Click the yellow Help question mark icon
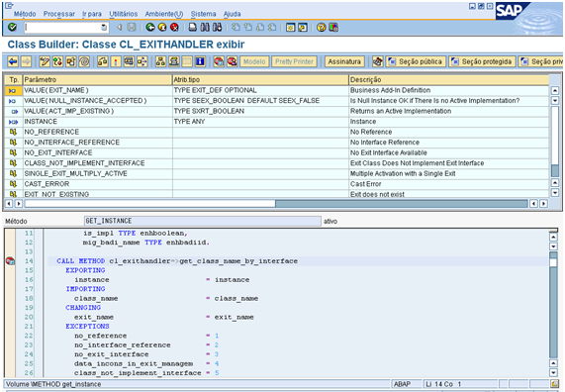Image resolution: width=565 pixels, height=392 pixels. tap(321, 27)
